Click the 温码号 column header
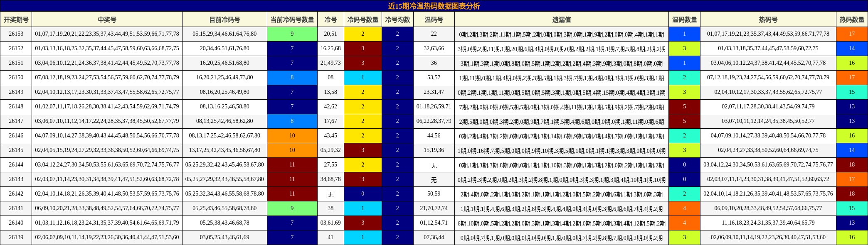 point(434,20)
